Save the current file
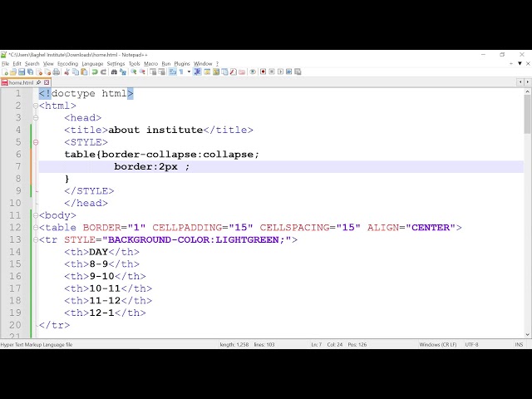The height and width of the screenshot is (399, 532). (x=22, y=71)
